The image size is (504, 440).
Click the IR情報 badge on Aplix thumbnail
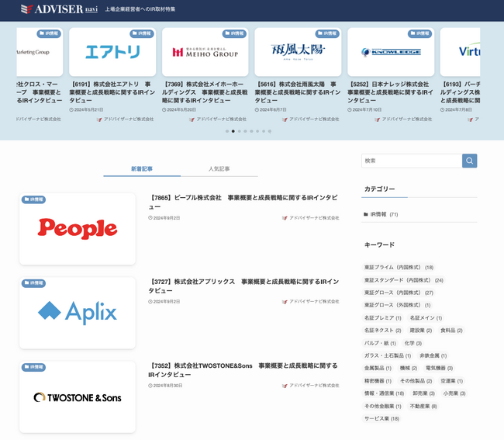pos(33,283)
